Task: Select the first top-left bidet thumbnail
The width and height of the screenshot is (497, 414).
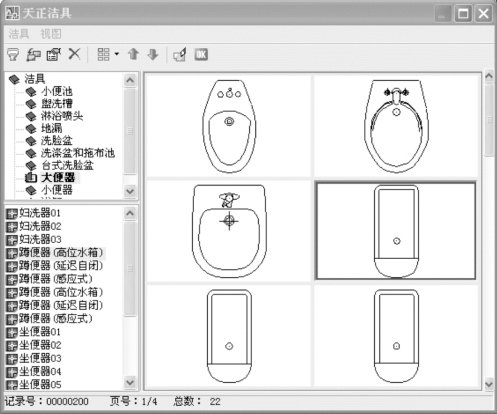Action: (x=229, y=126)
